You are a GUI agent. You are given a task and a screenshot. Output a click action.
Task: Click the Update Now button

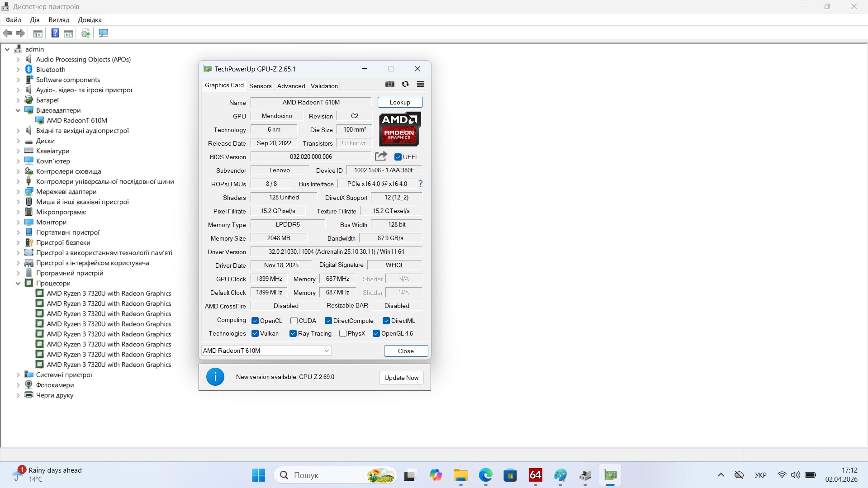[401, 378]
